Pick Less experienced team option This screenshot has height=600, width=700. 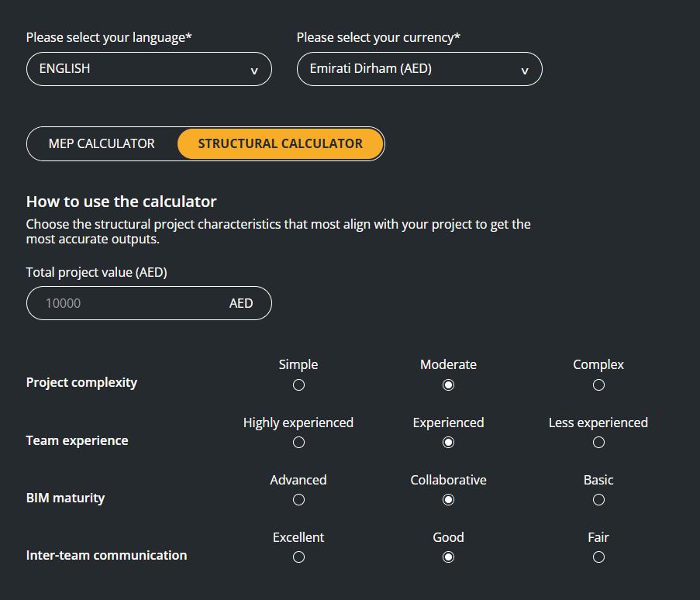[x=598, y=443]
